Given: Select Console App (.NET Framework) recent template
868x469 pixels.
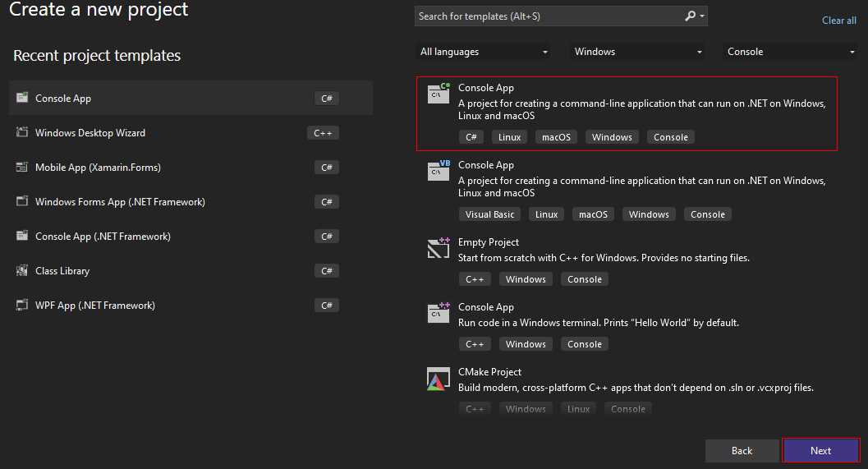Looking at the screenshot, I should [x=191, y=237].
